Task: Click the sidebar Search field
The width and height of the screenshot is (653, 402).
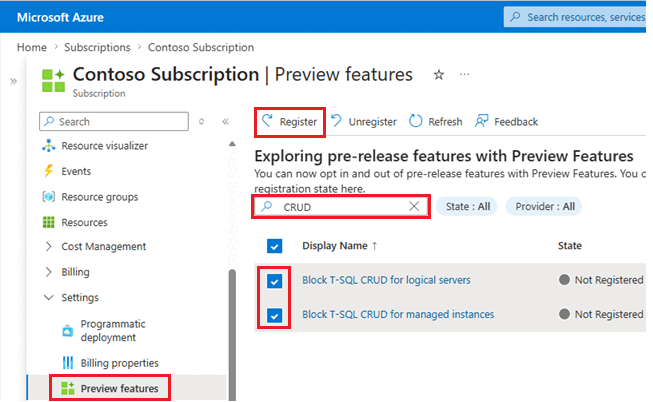Action: (x=114, y=122)
